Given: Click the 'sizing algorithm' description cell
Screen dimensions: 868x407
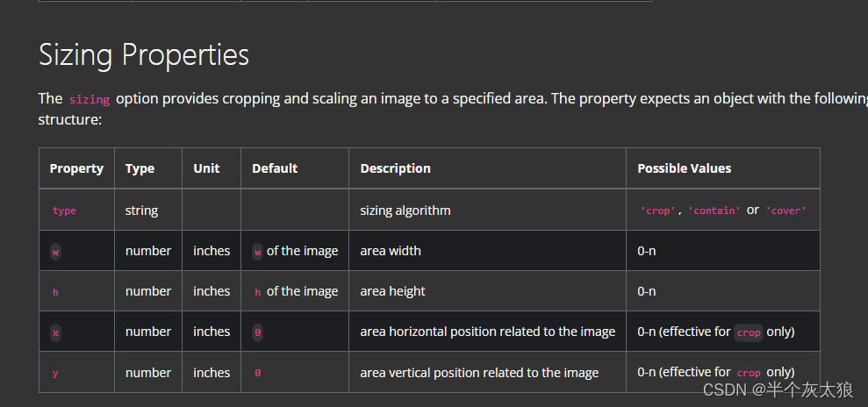Looking at the screenshot, I should point(405,211).
